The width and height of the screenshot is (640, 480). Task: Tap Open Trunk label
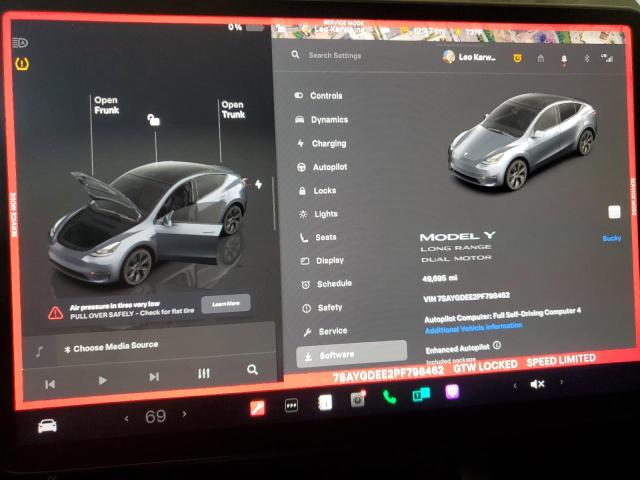point(233,109)
